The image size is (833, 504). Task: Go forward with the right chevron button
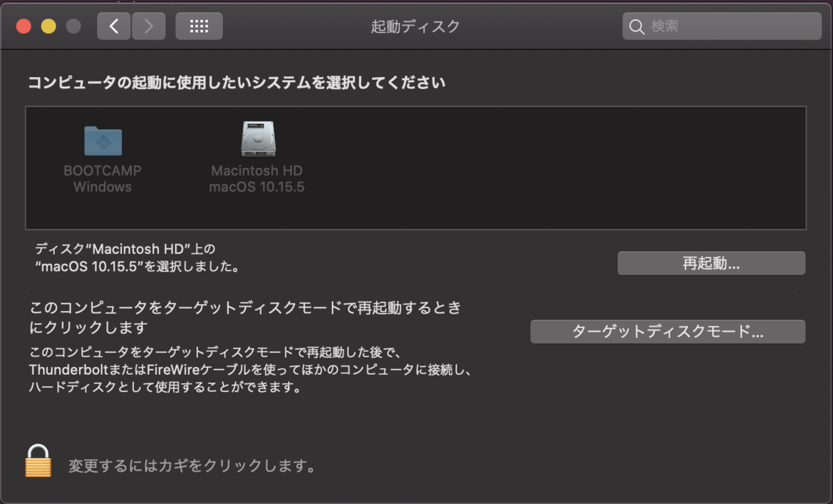[149, 26]
